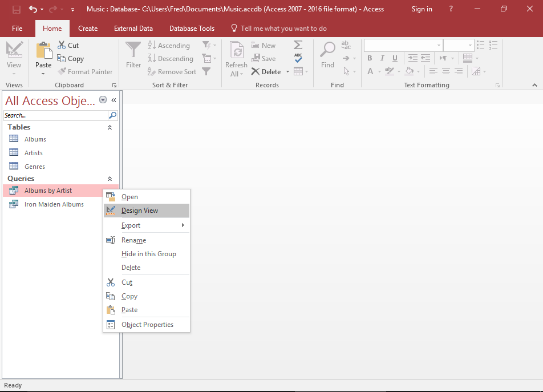The width and height of the screenshot is (543, 392).
Task: Open navigation pane category dropdown
Action: pos(103,100)
